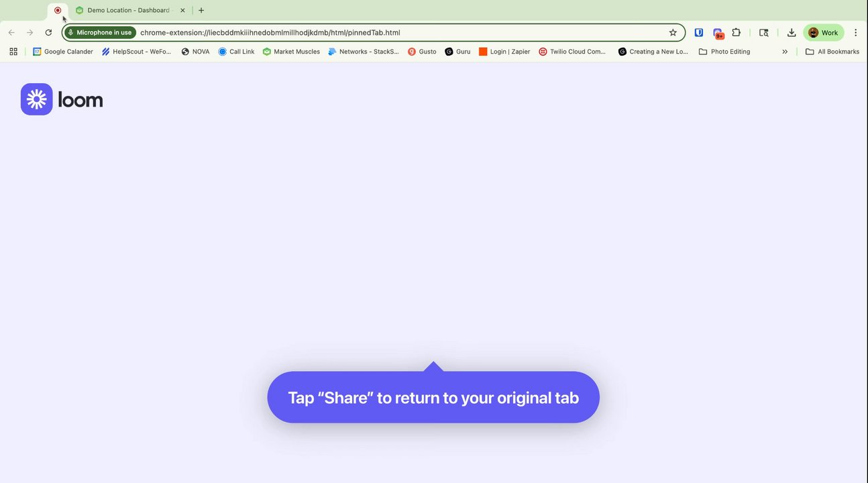Open the apps grid shortcut icon
Image resolution: width=868 pixels, height=483 pixels.
click(x=13, y=52)
